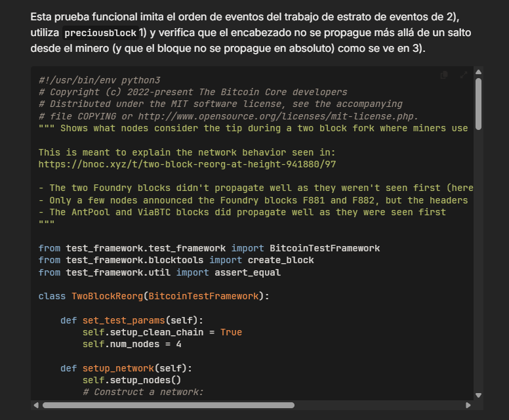Click the horizontal scrollbar right arrow
Screen dimensions: 509x420
coord(468,405)
